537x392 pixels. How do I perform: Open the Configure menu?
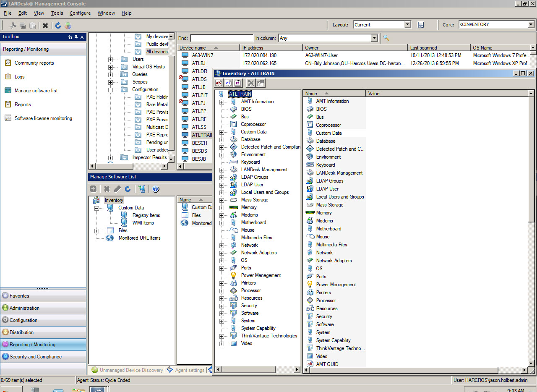pyautogui.click(x=80, y=13)
